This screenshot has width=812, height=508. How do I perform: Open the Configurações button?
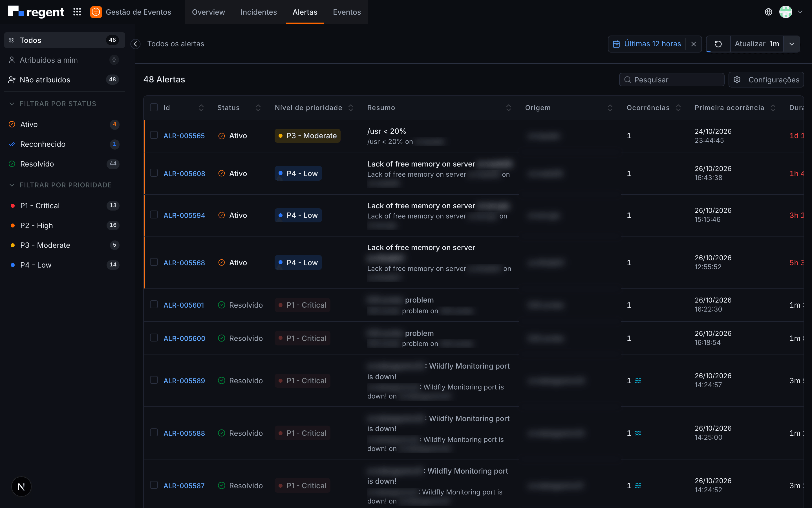(766, 80)
